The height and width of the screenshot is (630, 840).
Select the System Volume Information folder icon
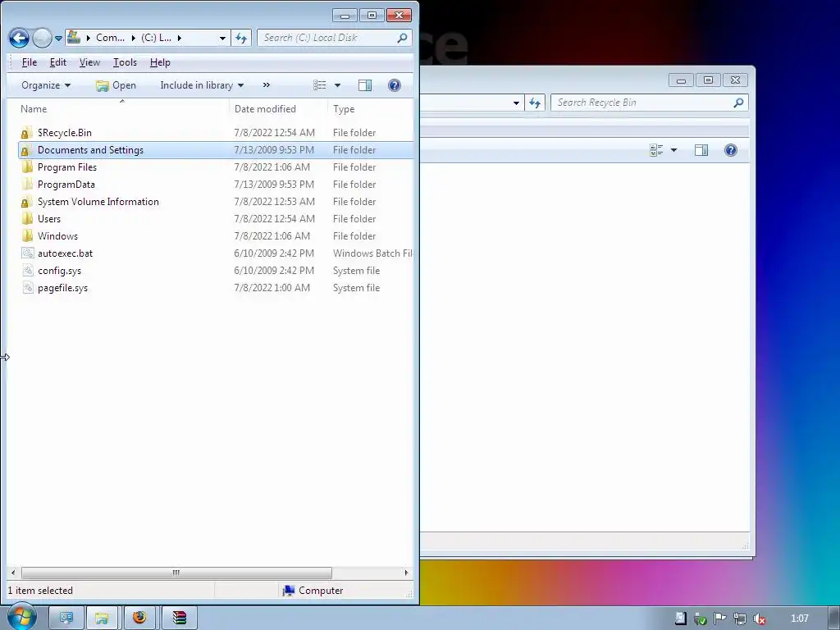(x=26, y=202)
